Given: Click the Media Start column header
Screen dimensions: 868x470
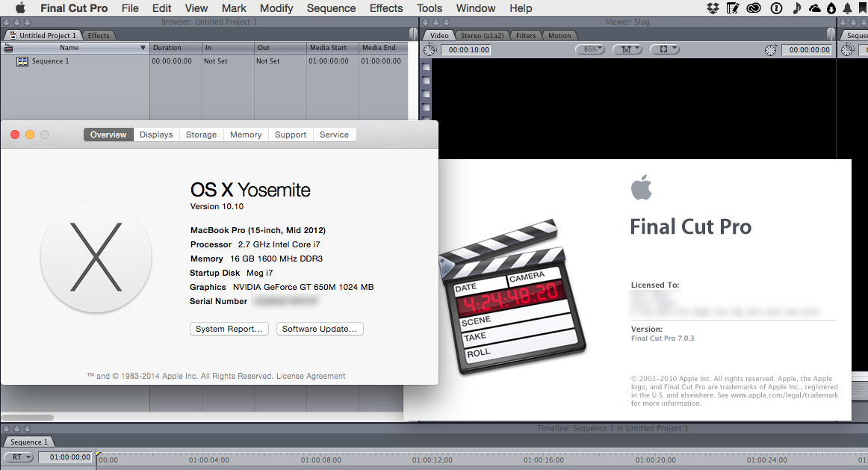Looking at the screenshot, I should (332, 48).
